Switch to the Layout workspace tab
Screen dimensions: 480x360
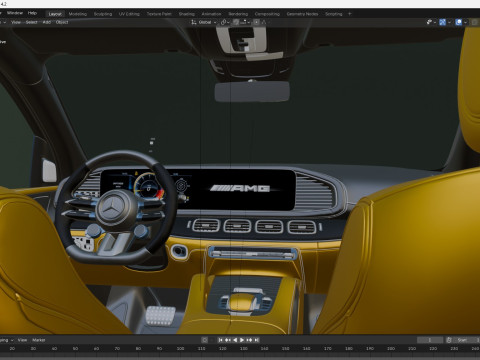point(55,14)
